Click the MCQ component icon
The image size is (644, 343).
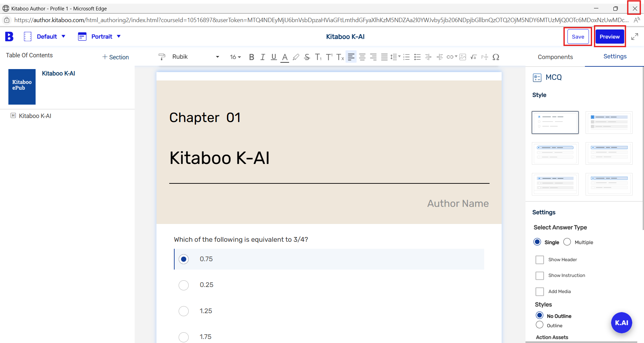pyautogui.click(x=537, y=78)
